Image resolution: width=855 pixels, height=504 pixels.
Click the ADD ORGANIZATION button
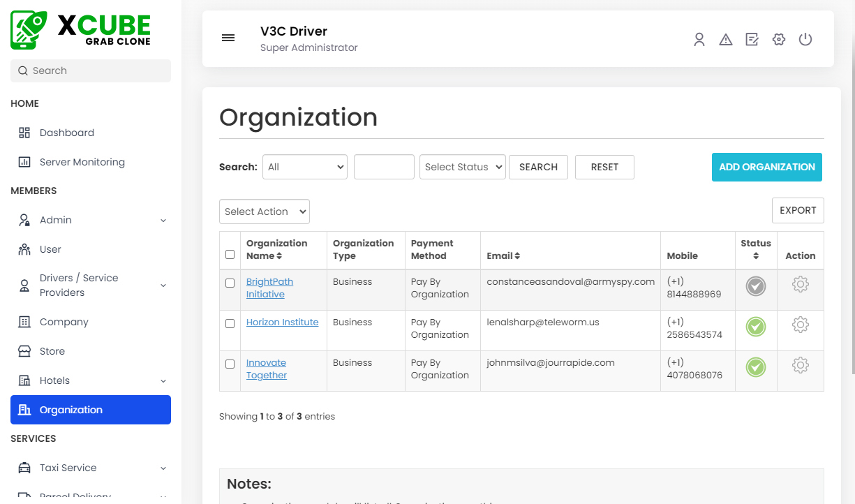[x=766, y=167]
